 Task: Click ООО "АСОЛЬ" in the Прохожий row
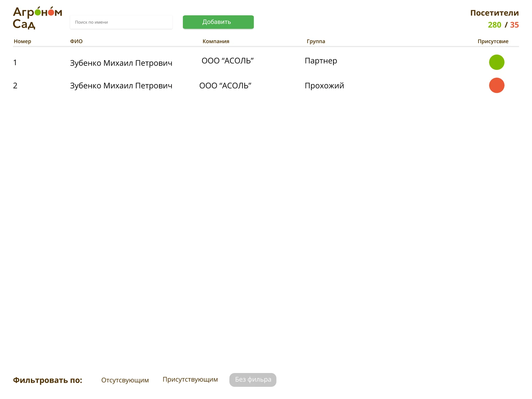tap(225, 85)
